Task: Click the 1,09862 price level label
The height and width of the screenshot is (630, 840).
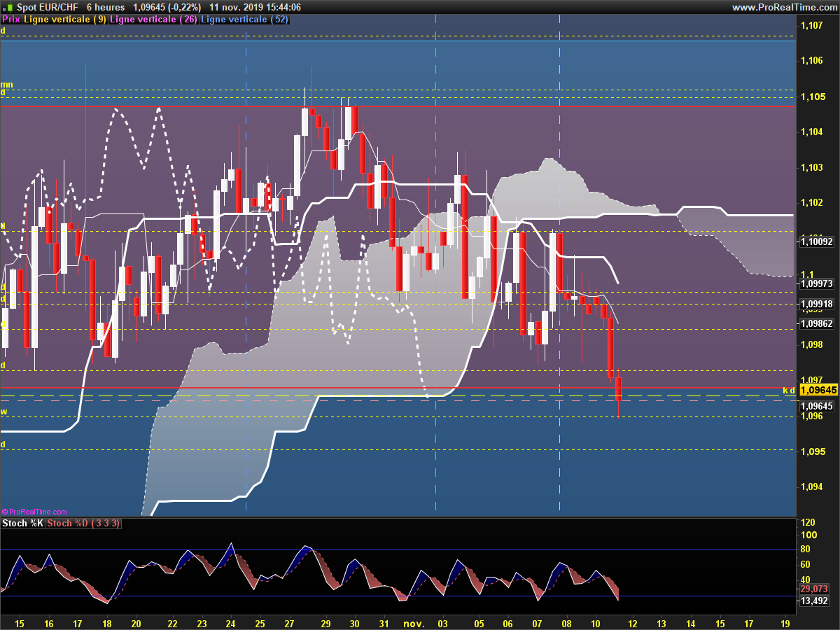Action: click(816, 323)
